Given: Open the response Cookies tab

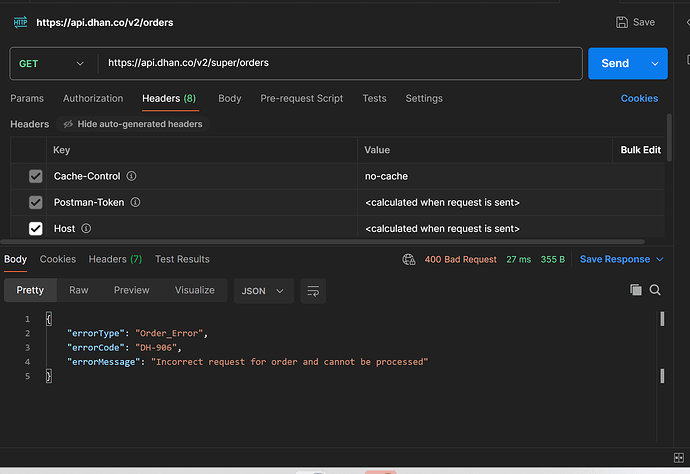Looking at the screenshot, I should click(58, 259).
